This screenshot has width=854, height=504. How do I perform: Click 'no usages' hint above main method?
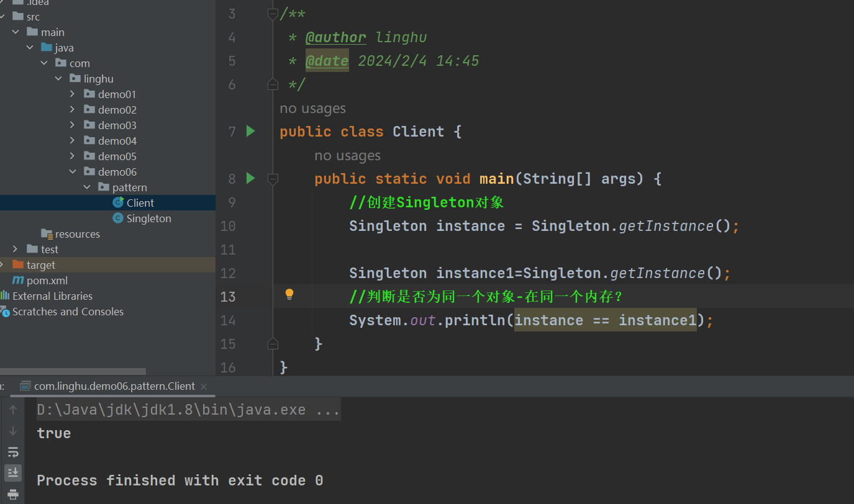click(347, 156)
